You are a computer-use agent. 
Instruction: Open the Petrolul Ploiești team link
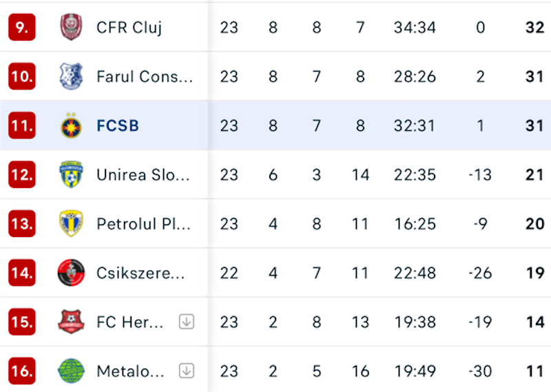pos(143,224)
